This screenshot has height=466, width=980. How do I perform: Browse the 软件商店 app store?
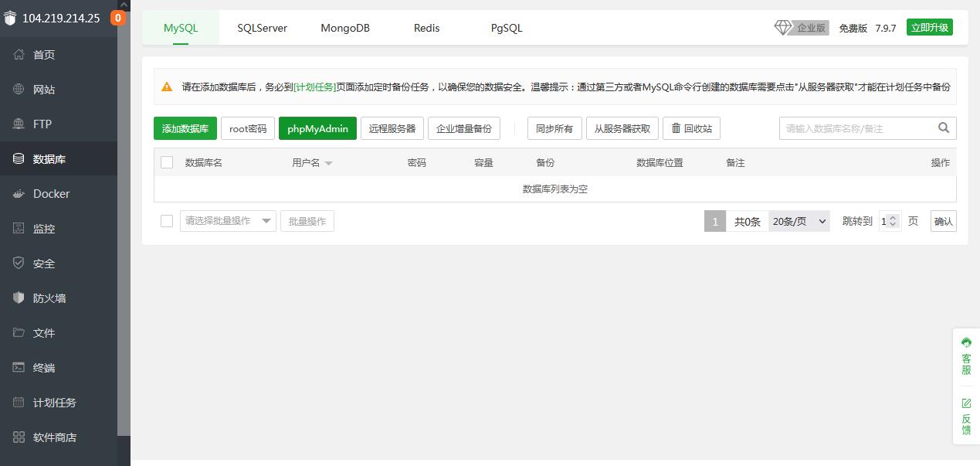click(x=54, y=437)
